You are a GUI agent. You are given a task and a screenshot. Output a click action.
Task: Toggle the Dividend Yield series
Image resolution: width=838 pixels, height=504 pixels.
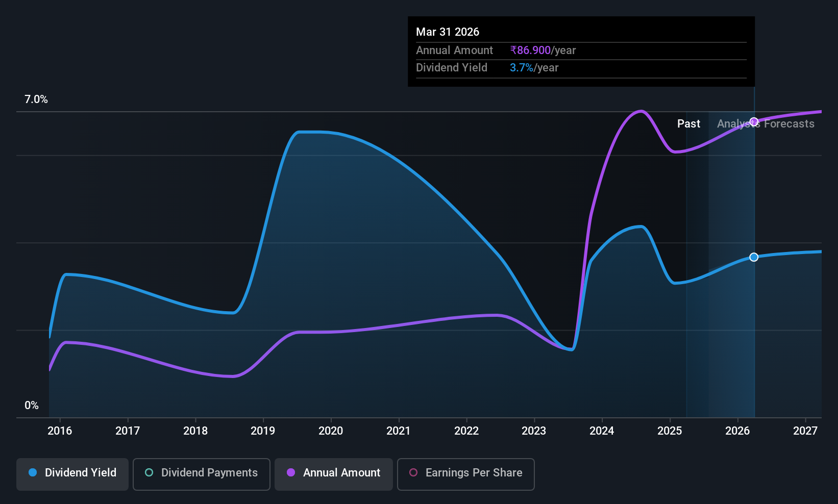coord(72,474)
